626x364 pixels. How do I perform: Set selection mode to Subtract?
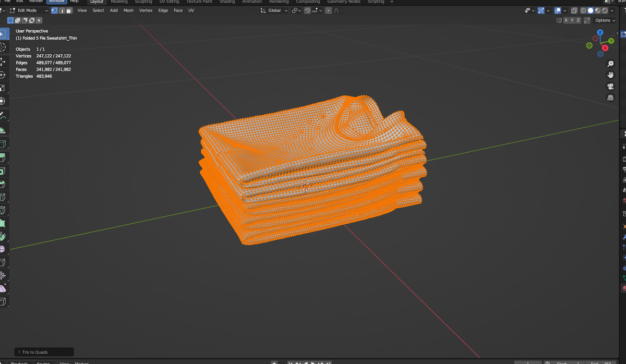pyautogui.click(x=25, y=20)
